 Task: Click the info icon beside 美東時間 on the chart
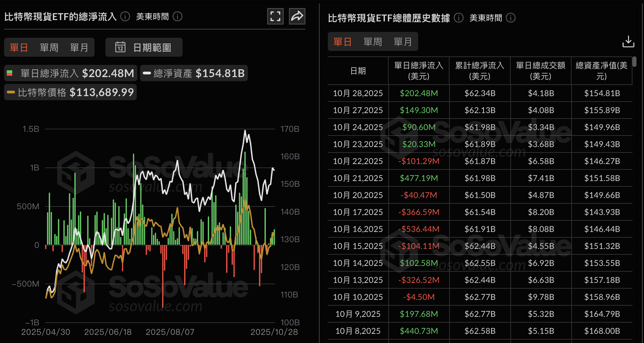pyautogui.click(x=177, y=16)
